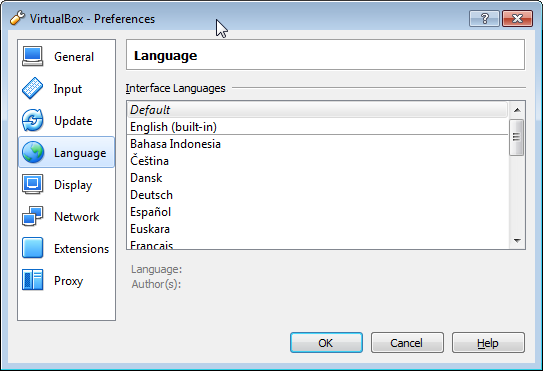Open the Proxy settings label

tap(68, 281)
